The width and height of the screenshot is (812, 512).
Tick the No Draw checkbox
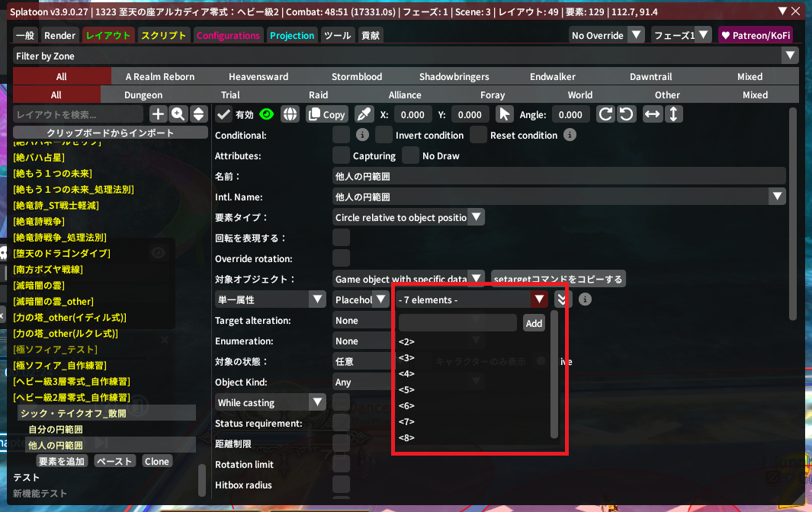[411, 155]
